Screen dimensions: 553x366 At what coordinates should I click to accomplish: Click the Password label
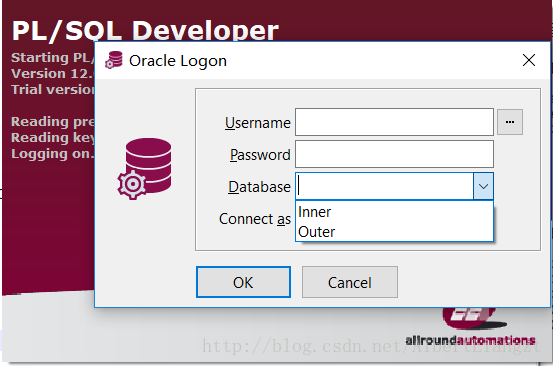[260, 155]
